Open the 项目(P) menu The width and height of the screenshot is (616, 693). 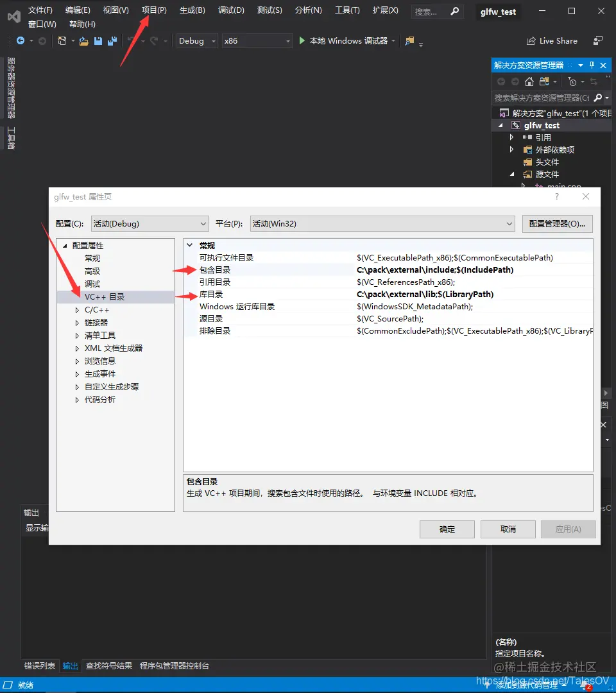coord(154,10)
